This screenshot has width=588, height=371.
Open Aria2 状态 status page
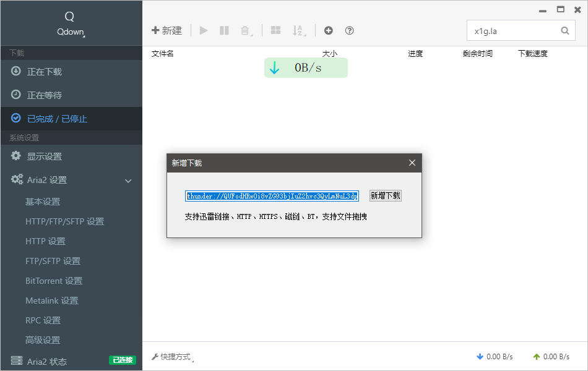pyautogui.click(x=47, y=361)
